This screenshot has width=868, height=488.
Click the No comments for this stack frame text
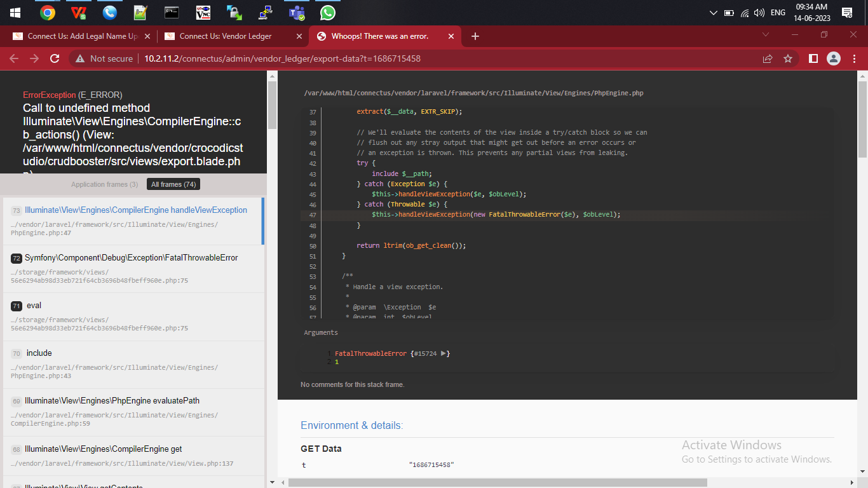point(353,384)
